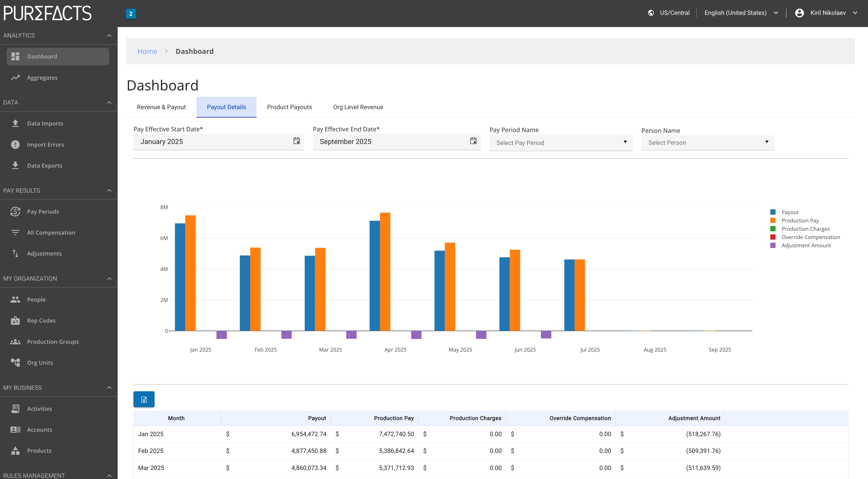Screen dimensions: 868x479
Task: Click the Jul 2025 blue Payout bar
Action: point(569,295)
